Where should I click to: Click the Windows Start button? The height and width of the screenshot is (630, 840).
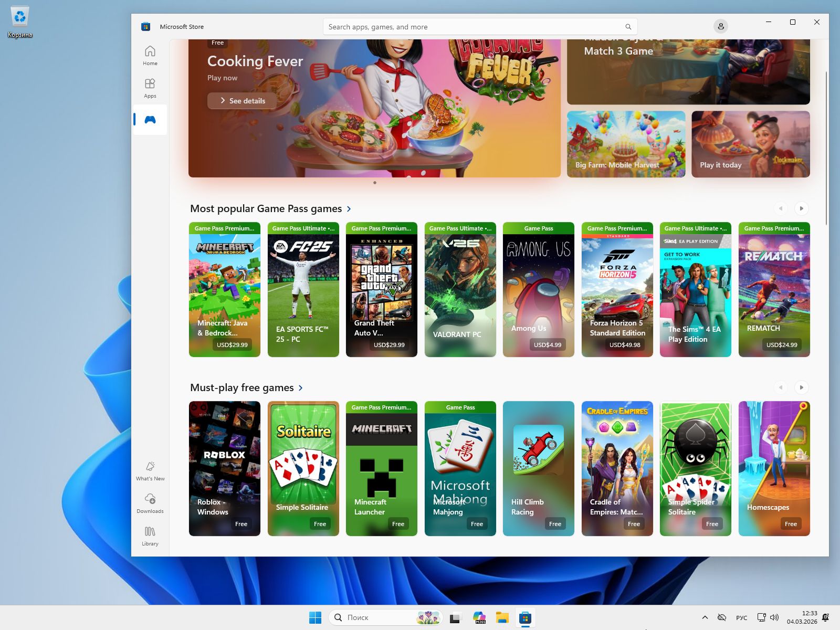(315, 617)
